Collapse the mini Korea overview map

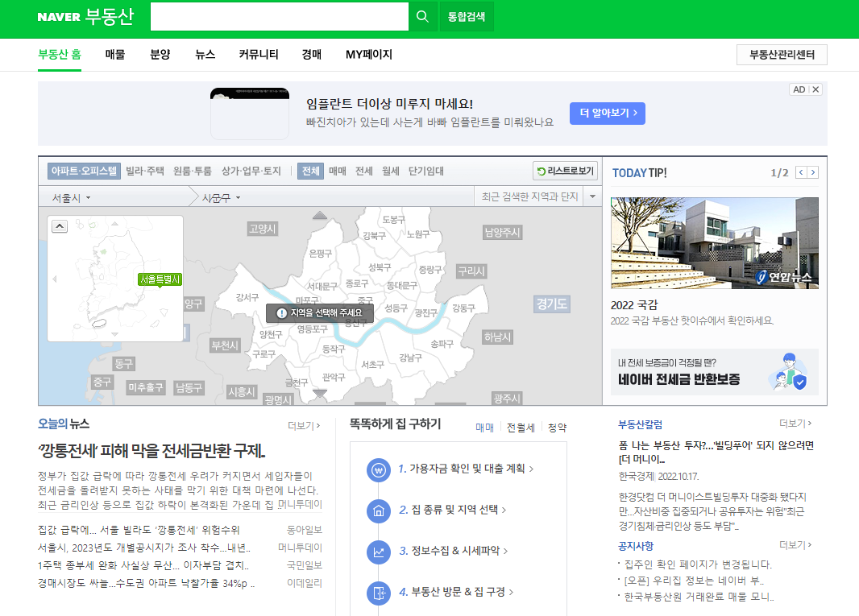click(x=60, y=226)
